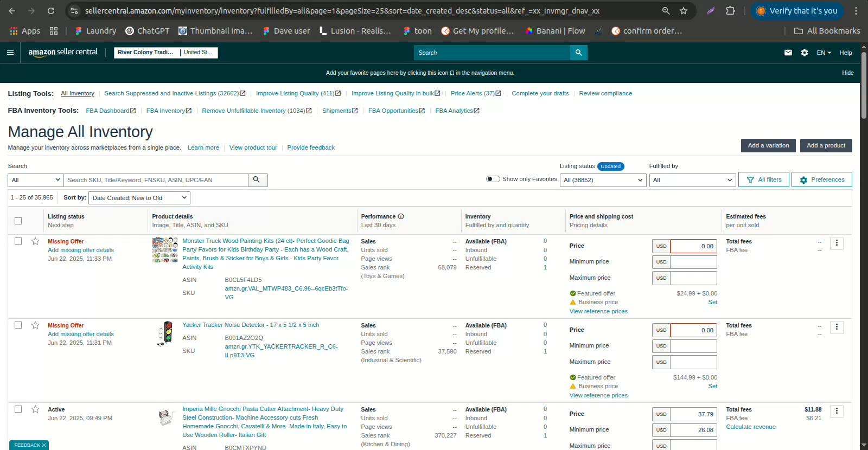Check the select-all listings checkbox

18,221
